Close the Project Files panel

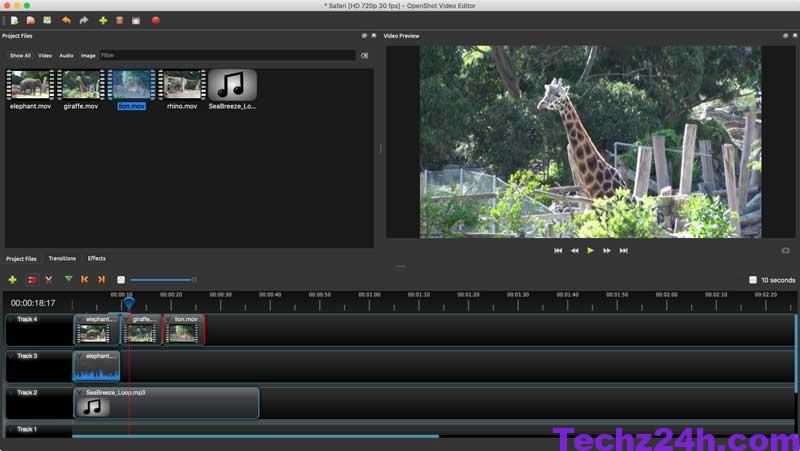click(373, 36)
